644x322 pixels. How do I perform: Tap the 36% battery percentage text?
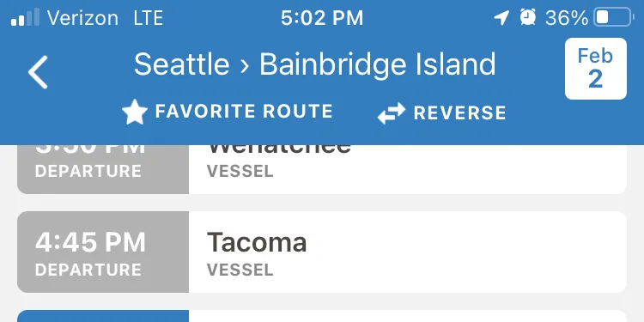tap(567, 18)
